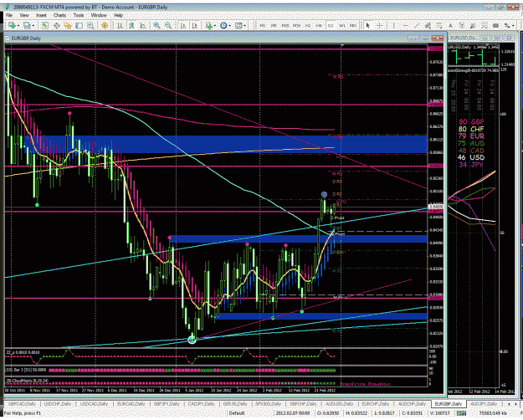Open the Insert menu
523x420 pixels.
click(x=41, y=15)
